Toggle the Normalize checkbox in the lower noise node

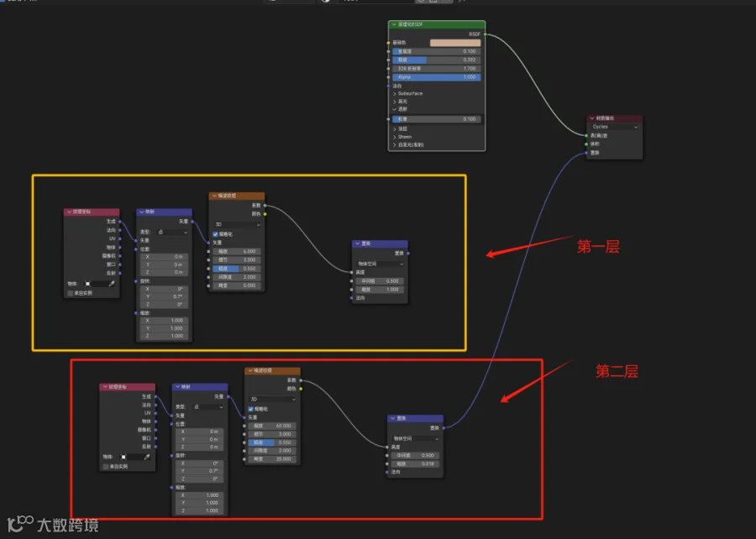tap(250, 409)
